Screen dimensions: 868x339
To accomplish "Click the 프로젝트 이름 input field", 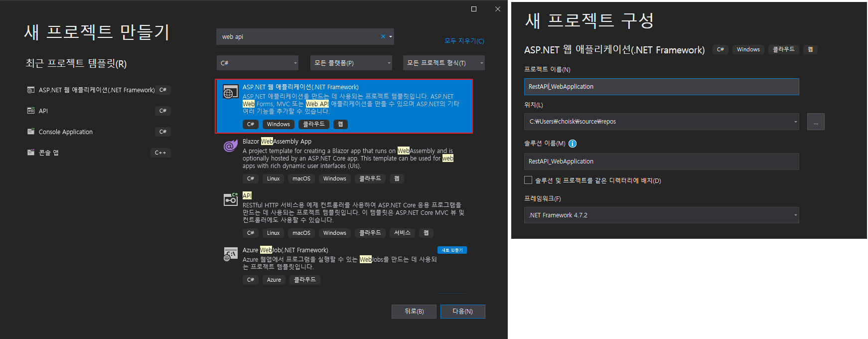I will click(662, 87).
